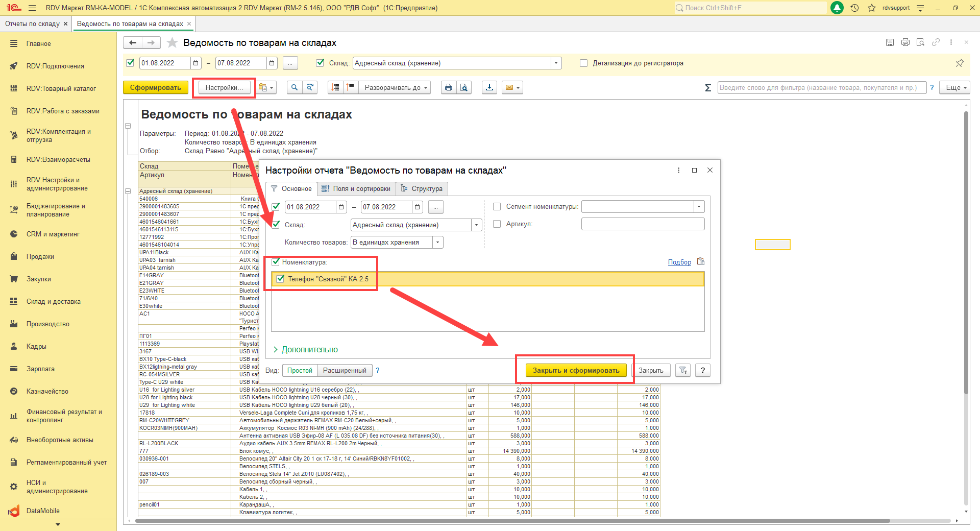Screen dimensions: 980x531
Task: Click the Артикул text input field
Action: coord(643,224)
